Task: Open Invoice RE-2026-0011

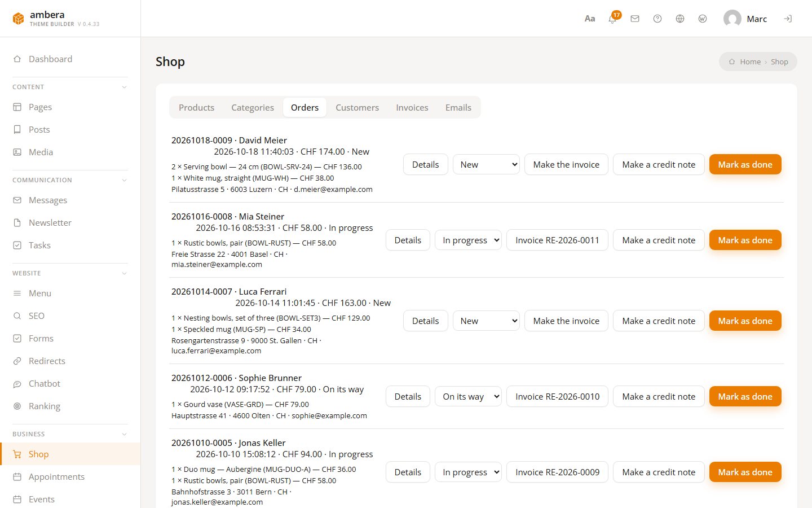Action: (x=557, y=240)
